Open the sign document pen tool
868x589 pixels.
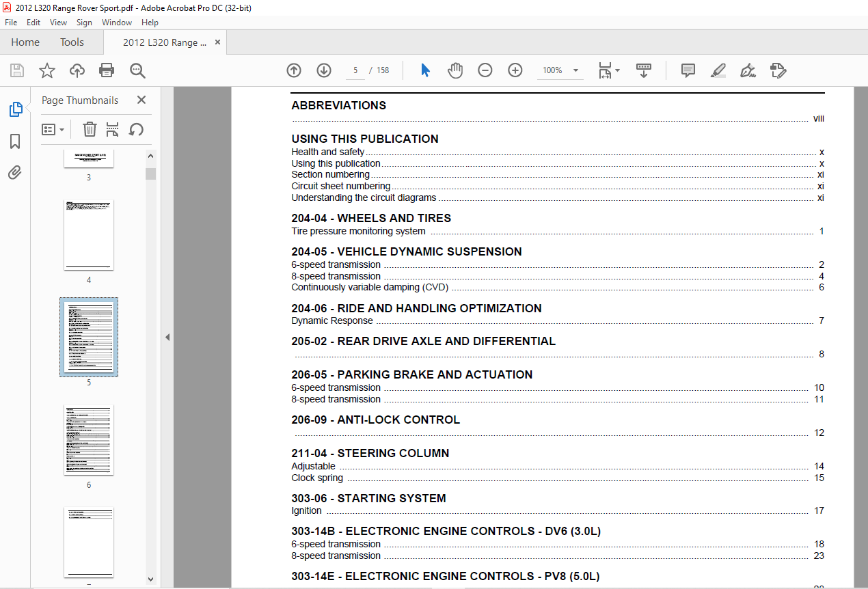tap(748, 70)
